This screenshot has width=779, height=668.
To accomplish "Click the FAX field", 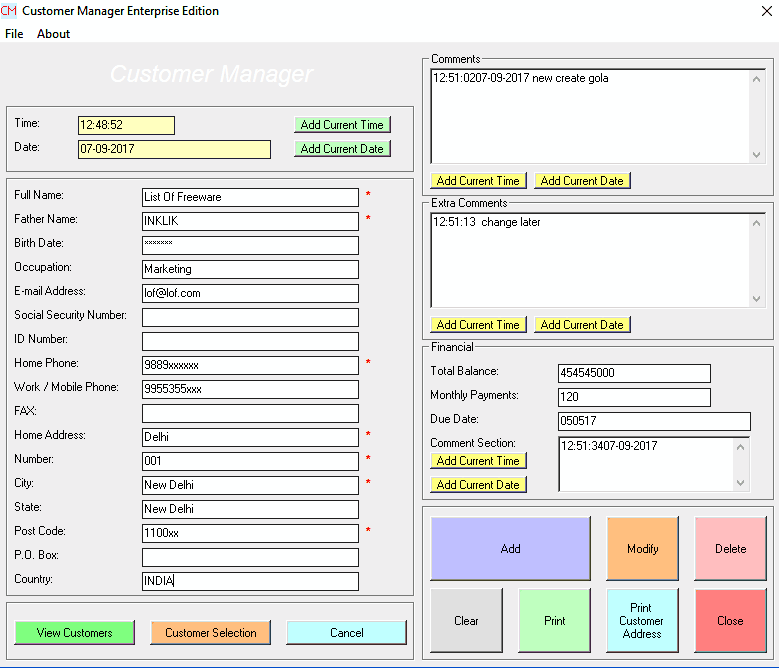I will (250, 413).
